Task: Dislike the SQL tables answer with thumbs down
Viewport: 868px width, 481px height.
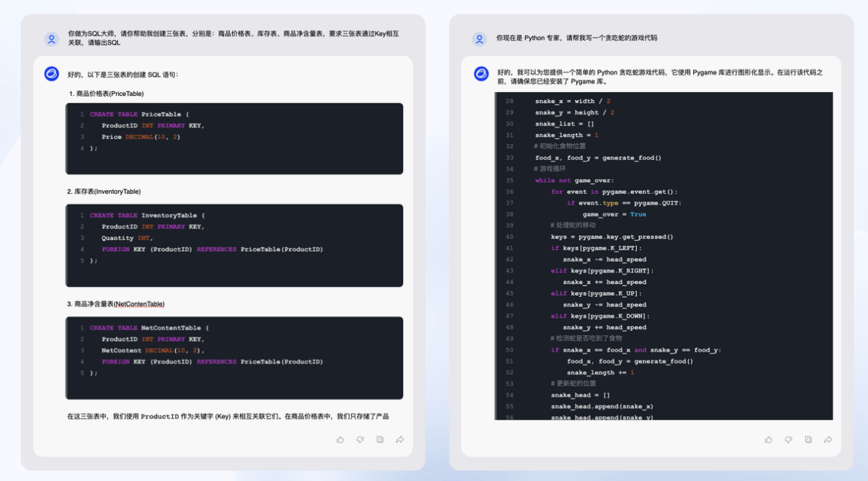Action: coord(360,440)
